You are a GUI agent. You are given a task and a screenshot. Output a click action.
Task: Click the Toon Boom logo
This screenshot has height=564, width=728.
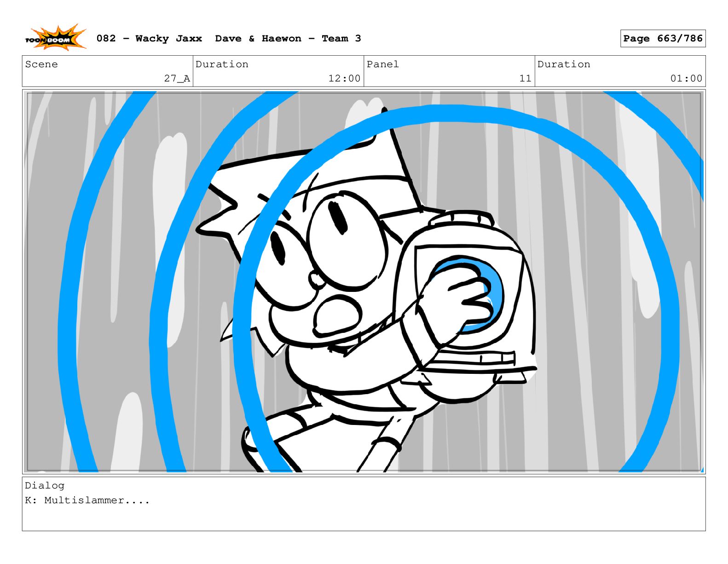(x=55, y=38)
